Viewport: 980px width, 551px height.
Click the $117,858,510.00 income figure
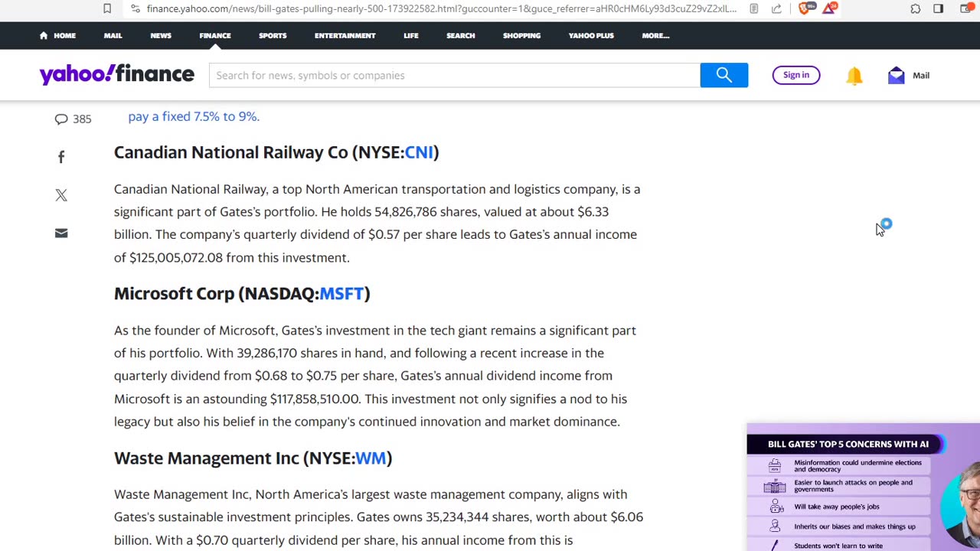point(315,399)
